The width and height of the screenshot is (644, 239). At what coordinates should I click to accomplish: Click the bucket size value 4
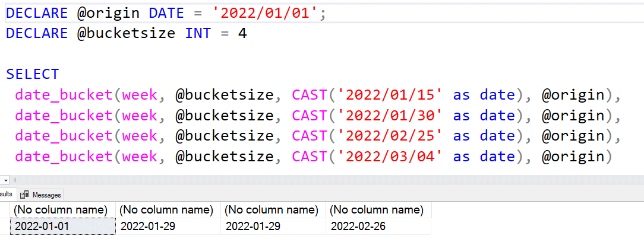[x=242, y=33]
